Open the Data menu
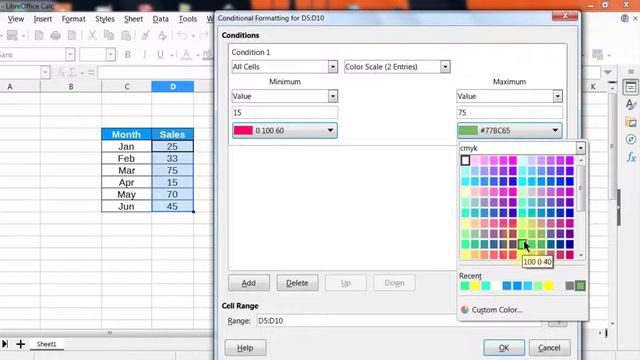The width and height of the screenshot is (640, 360). point(160,19)
